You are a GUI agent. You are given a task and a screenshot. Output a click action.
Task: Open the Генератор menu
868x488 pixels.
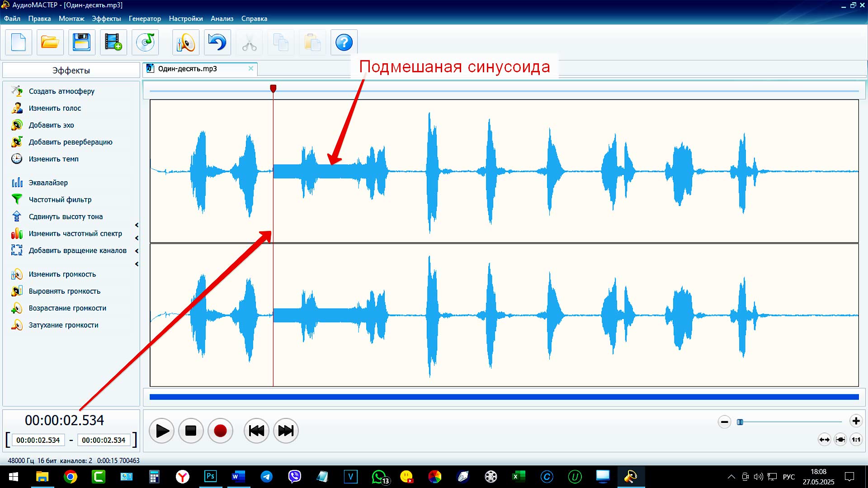(145, 19)
